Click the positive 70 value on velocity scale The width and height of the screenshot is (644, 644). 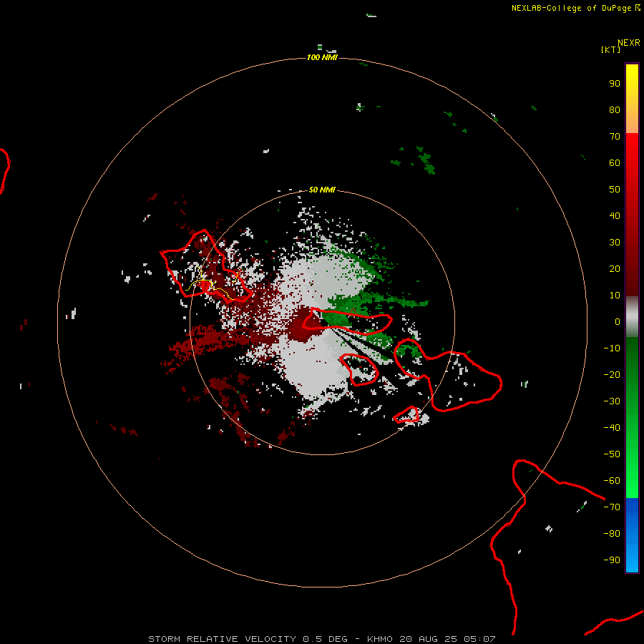[x=615, y=137]
